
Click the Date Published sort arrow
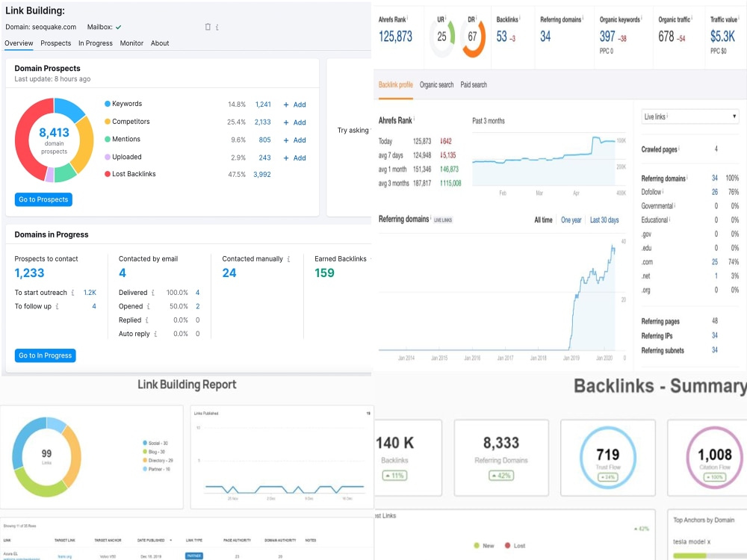pyautogui.click(x=170, y=540)
